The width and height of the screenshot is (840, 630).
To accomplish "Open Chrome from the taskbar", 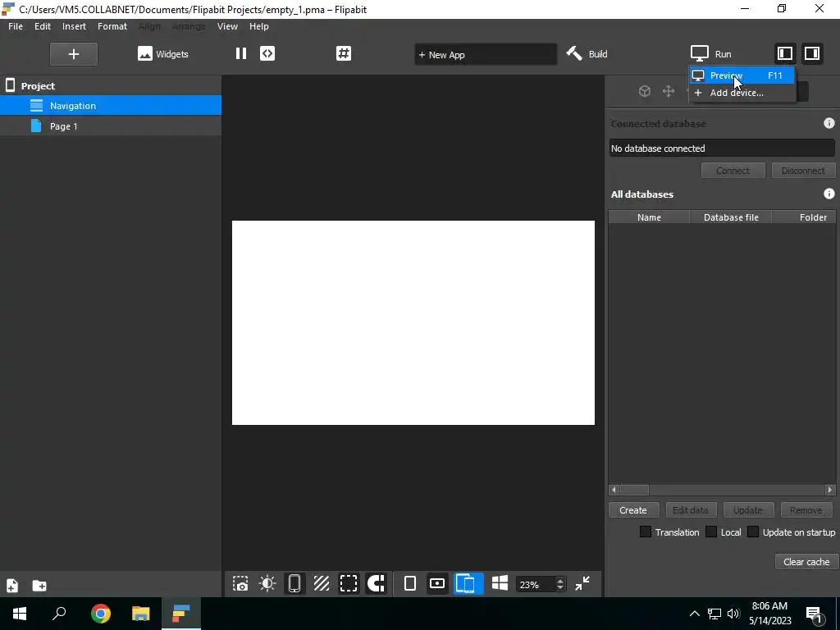I will pos(100,614).
